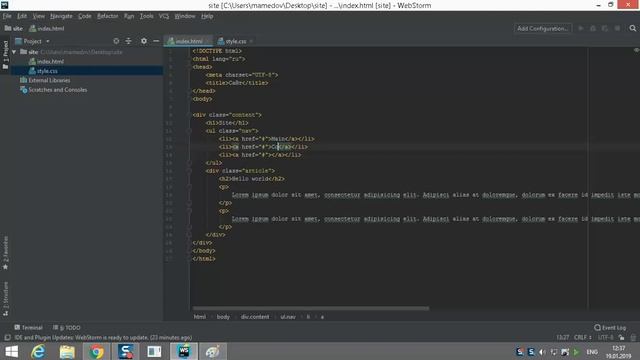
Task: Open the Window menu
Action: 184,16
